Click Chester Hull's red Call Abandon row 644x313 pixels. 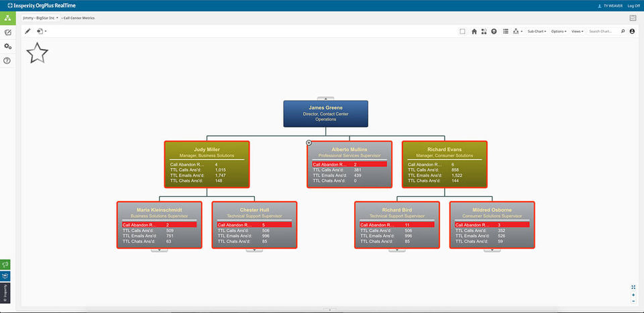point(254,225)
